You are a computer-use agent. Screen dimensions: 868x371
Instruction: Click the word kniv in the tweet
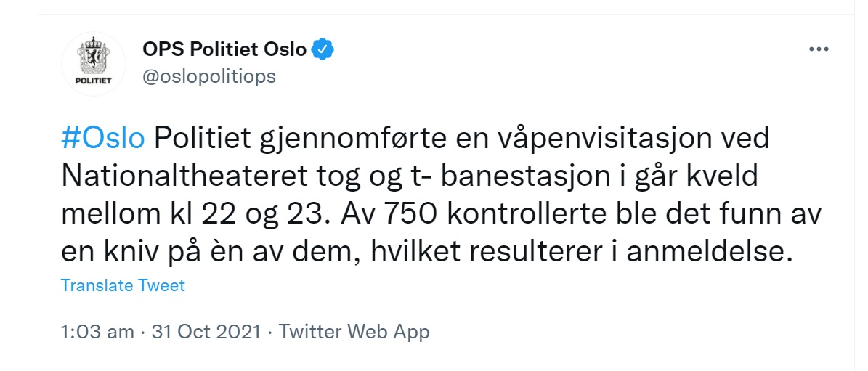tap(124, 252)
